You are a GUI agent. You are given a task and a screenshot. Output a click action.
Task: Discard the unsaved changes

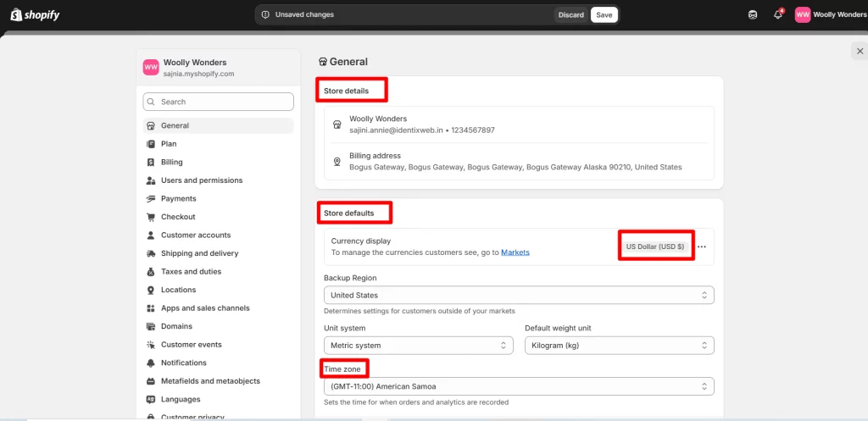tap(570, 15)
